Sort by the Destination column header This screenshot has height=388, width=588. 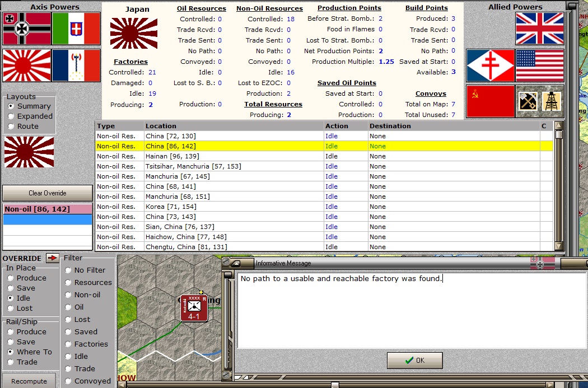pos(454,126)
